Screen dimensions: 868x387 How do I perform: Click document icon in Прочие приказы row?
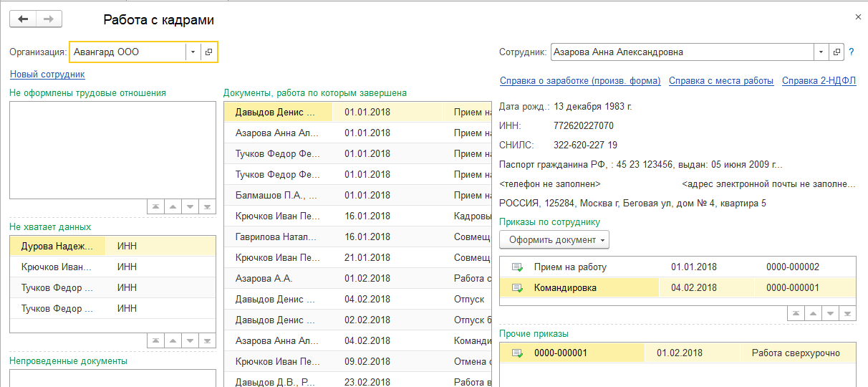[x=517, y=353]
